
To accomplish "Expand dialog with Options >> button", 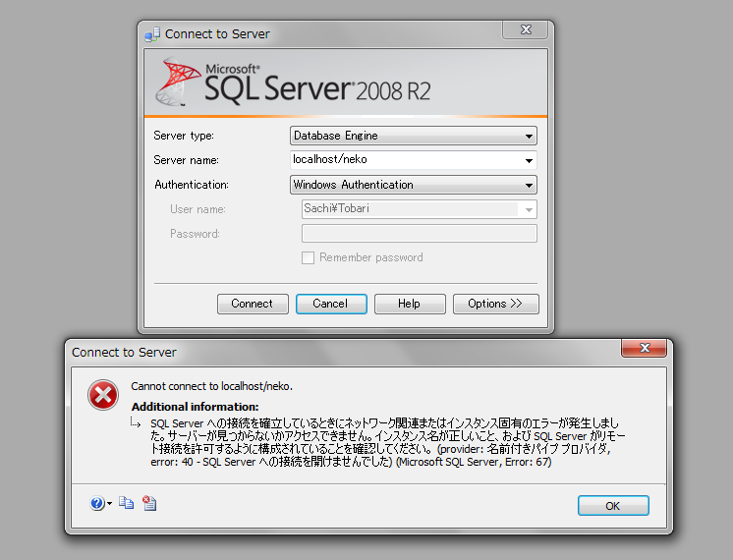I will pos(495,304).
